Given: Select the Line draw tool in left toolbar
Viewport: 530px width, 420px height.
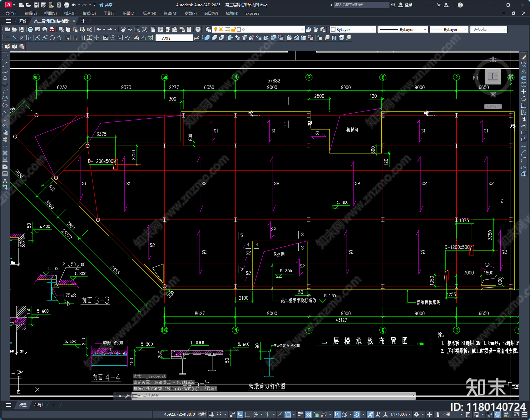Looking at the screenshot, I should click(5, 57).
